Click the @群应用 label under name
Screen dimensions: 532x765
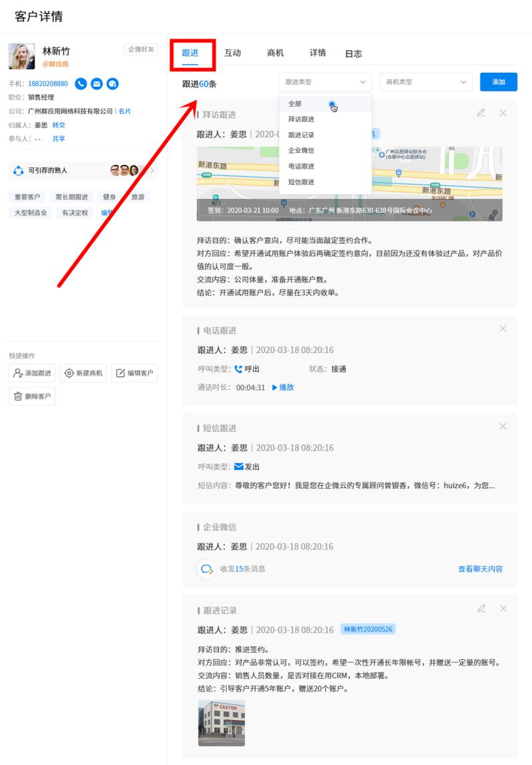[55, 64]
